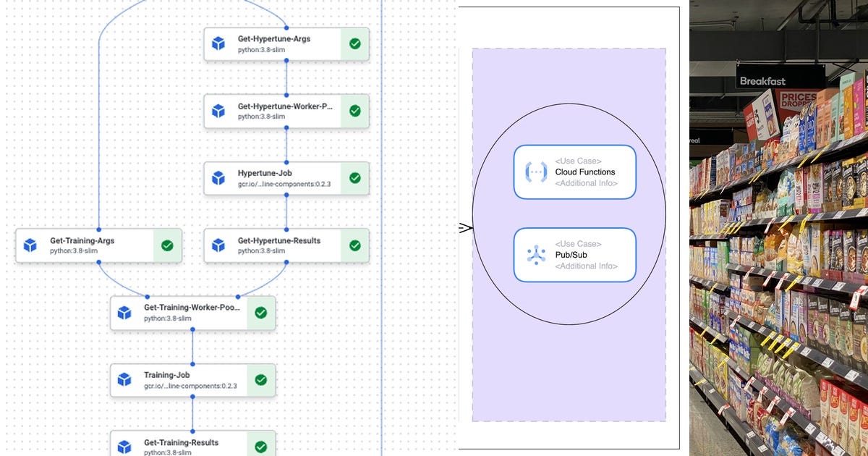Select the Get-Hypertune-Results component icon
868x456 pixels.
[x=219, y=245]
